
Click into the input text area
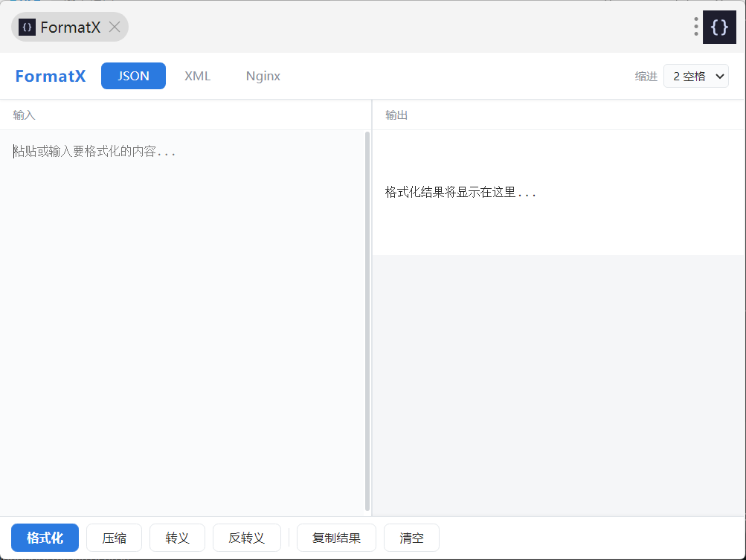(182, 323)
